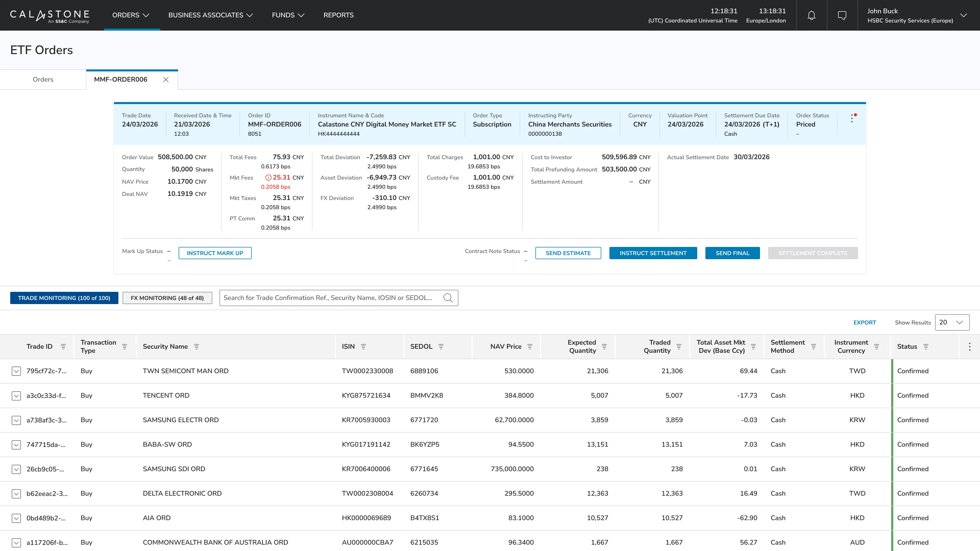Open the John Buck user menu

click(x=918, y=15)
